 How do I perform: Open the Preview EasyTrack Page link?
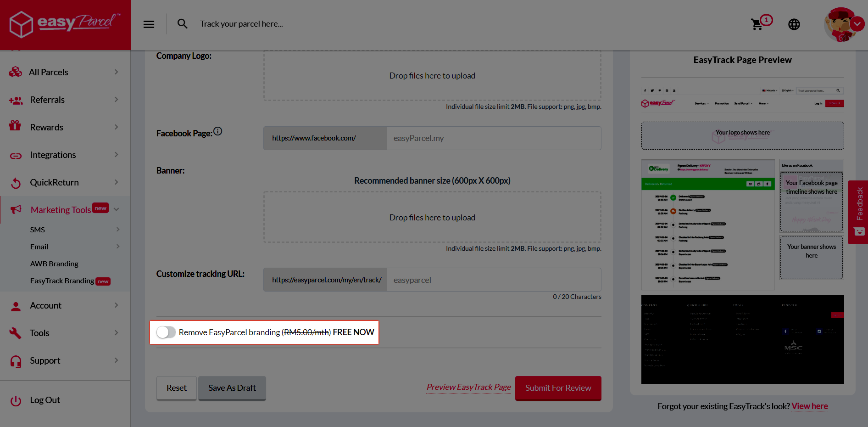468,387
